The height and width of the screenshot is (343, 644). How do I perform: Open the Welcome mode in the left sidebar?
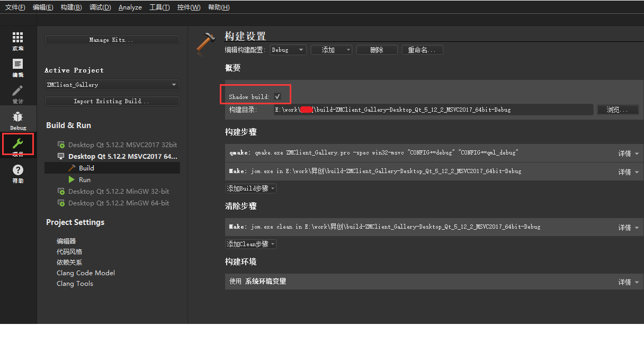17,40
